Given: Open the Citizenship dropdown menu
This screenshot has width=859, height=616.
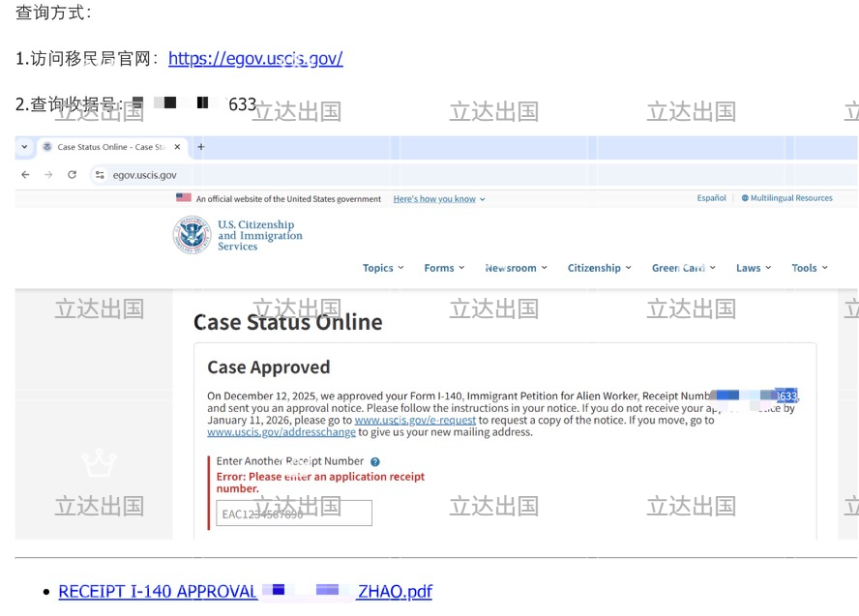Looking at the screenshot, I should (x=599, y=268).
